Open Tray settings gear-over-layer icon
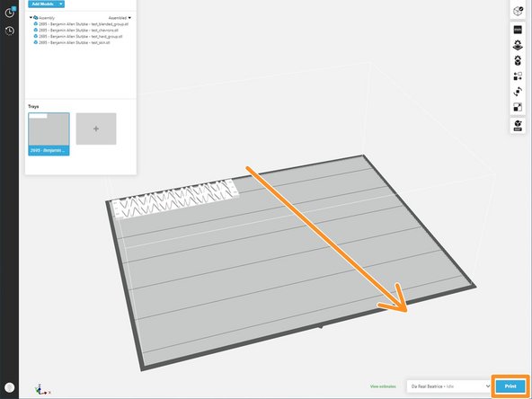Viewport: 532px width, 399px height. click(x=518, y=45)
